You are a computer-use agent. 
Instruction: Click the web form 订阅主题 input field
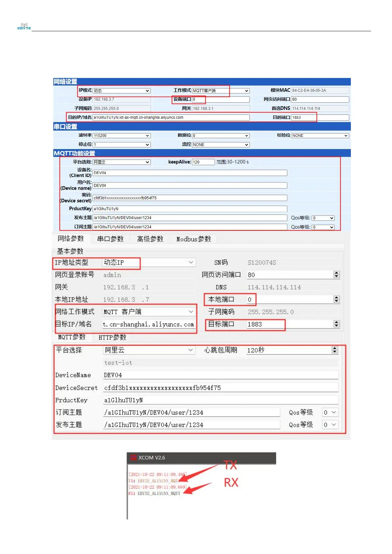(190, 227)
